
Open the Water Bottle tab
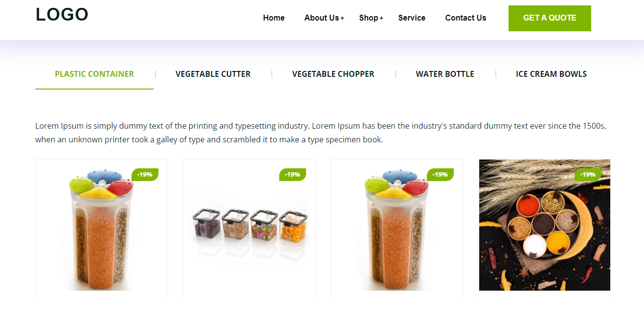(x=445, y=74)
